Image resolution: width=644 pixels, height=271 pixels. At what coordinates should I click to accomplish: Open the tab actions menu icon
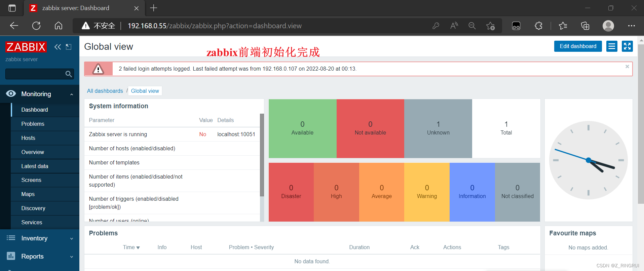(x=12, y=8)
